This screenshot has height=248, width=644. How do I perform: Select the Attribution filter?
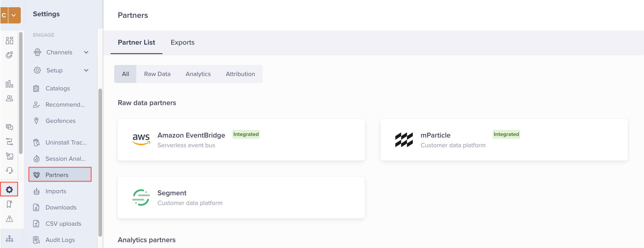240,74
